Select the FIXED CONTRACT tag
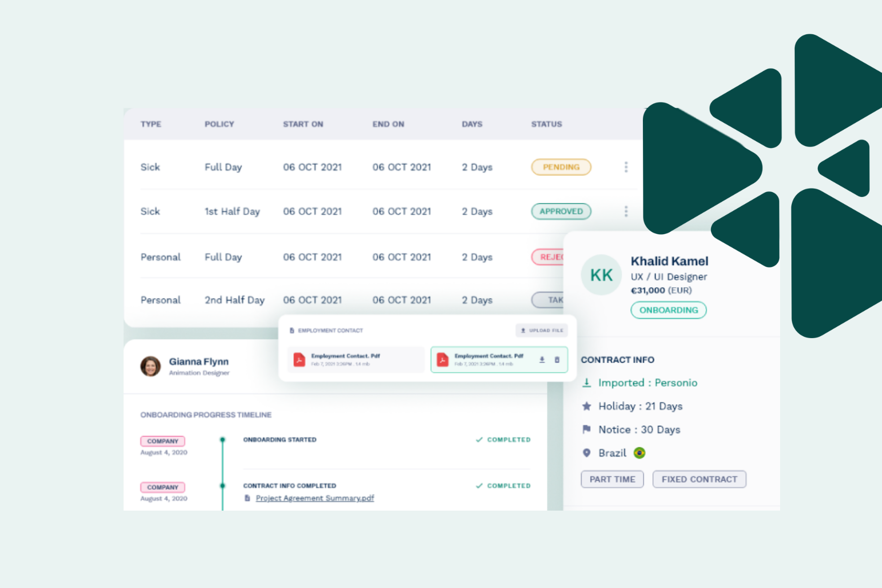882x588 pixels. point(699,479)
